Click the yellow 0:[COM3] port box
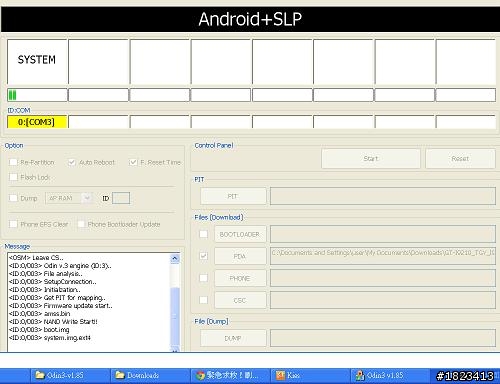Image resolution: width=500 pixels, height=384 pixels. point(37,122)
